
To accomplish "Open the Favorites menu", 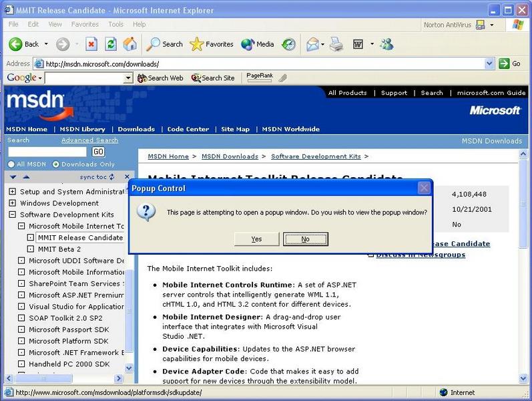I will coord(85,24).
